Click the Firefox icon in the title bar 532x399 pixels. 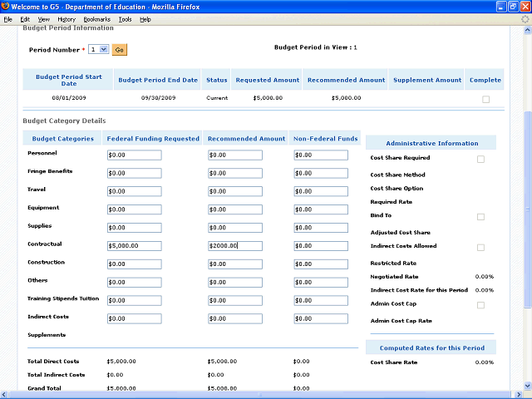[x=7, y=7]
